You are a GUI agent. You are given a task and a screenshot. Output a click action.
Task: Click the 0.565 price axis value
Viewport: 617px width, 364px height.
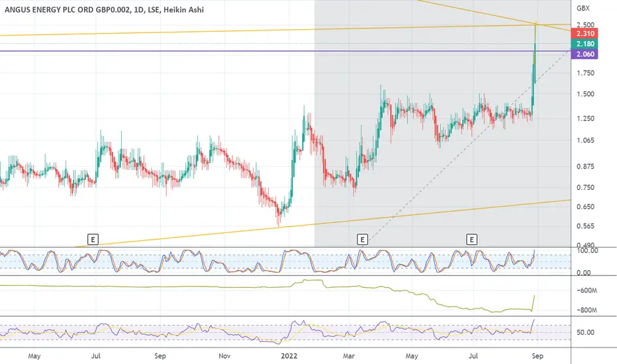coord(585,226)
